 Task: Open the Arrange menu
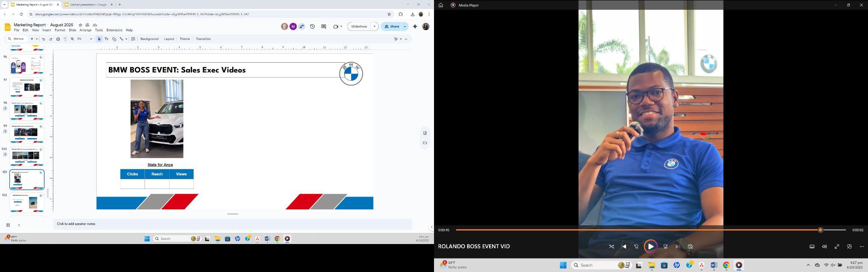(85, 30)
